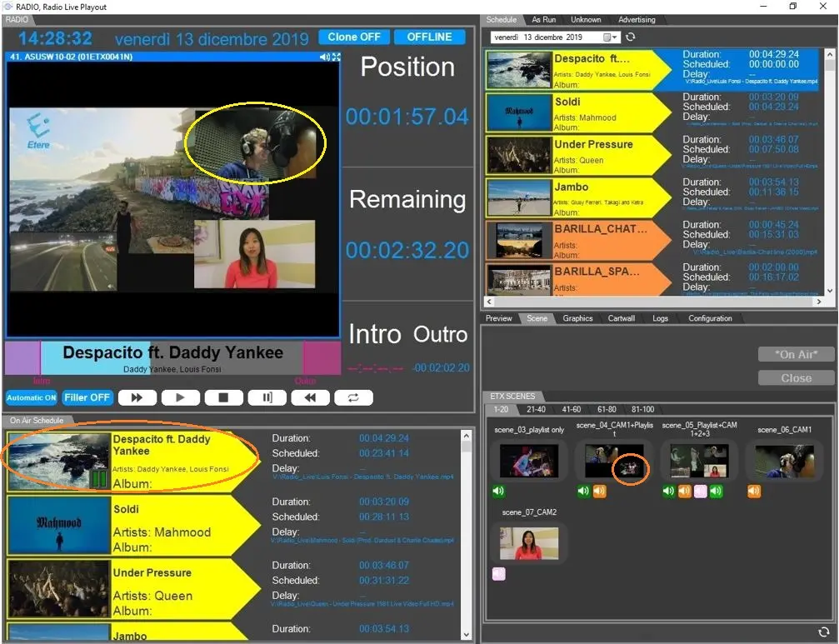
Task: Click the refresh icon beside schedule date
Action: (x=631, y=37)
